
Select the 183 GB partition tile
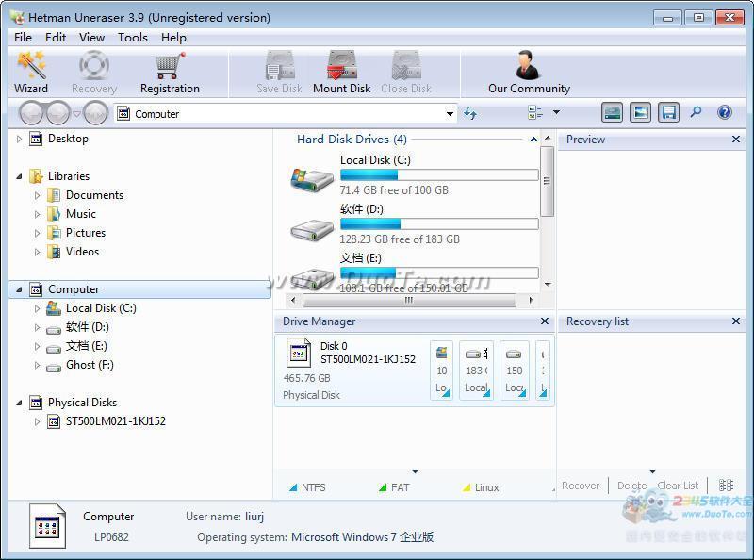pyautogui.click(x=476, y=370)
